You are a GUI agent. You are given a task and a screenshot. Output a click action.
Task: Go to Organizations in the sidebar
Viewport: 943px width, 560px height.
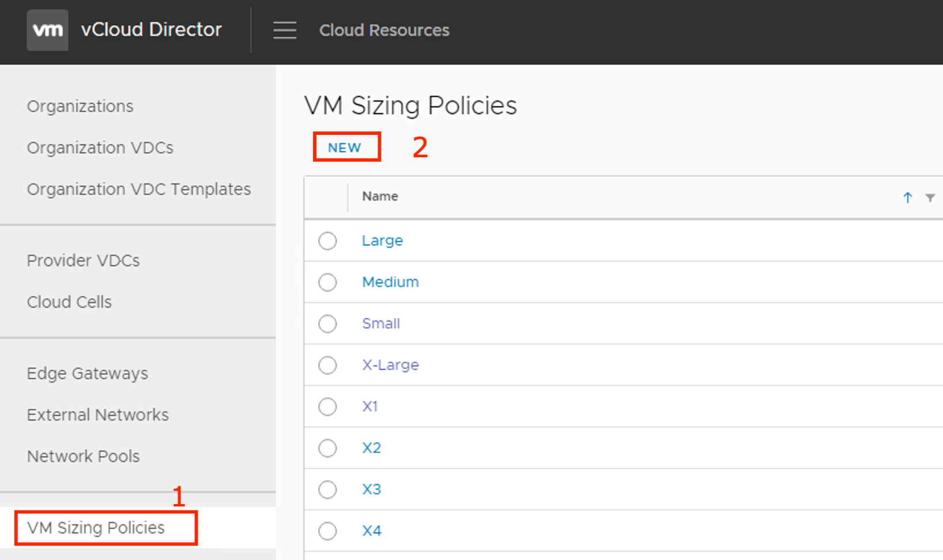point(80,107)
